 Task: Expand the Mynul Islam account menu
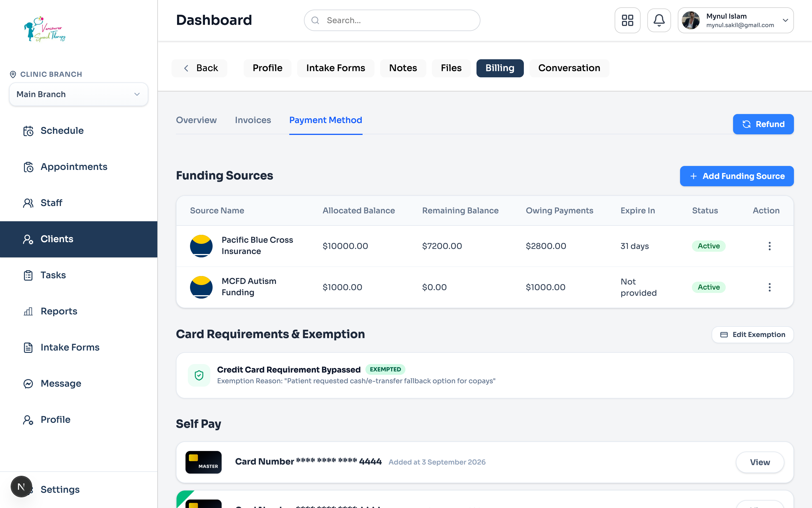[x=736, y=20]
